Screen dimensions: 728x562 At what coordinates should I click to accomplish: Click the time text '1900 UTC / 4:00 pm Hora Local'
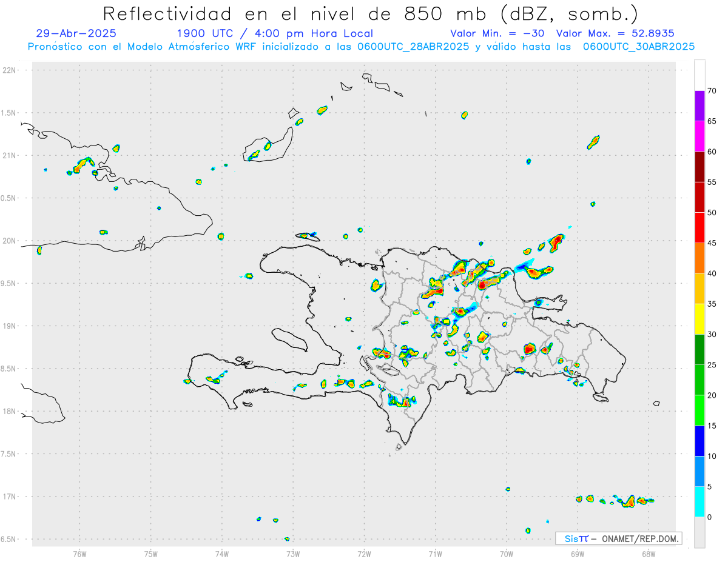(275, 33)
